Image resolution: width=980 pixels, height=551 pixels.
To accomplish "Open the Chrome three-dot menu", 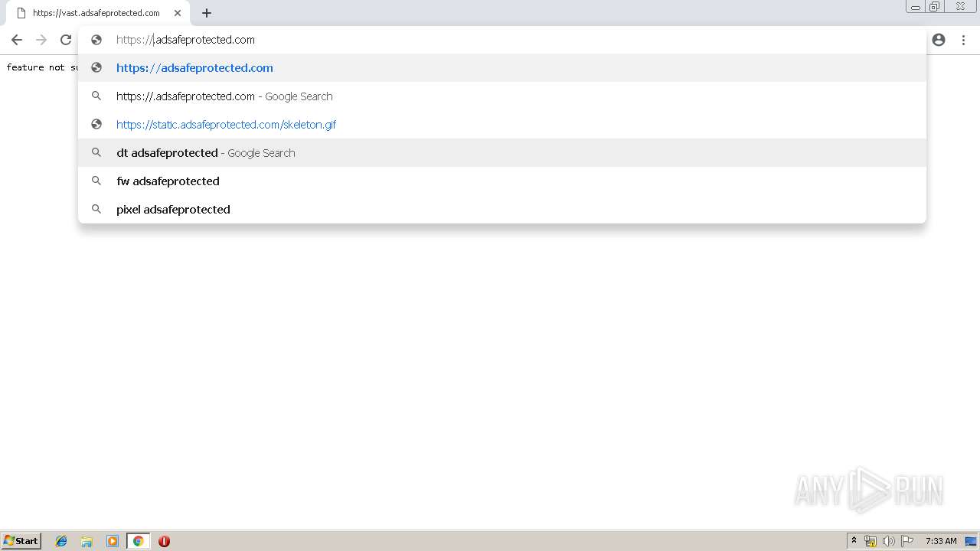I will 963,40.
